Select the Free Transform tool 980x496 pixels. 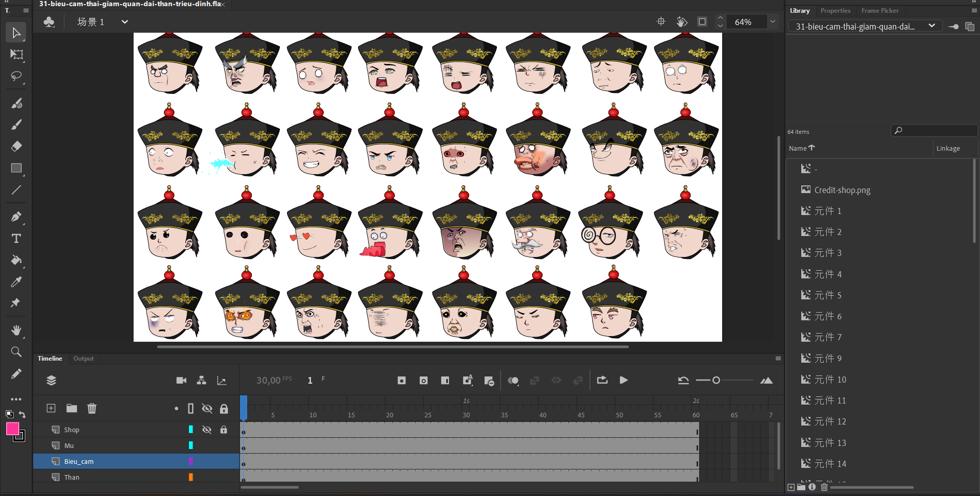point(16,55)
